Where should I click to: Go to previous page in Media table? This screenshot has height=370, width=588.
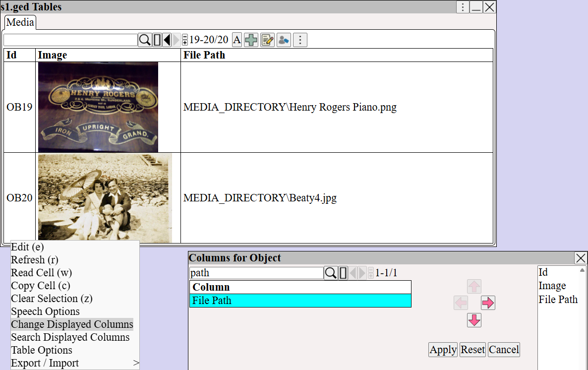[167, 40]
